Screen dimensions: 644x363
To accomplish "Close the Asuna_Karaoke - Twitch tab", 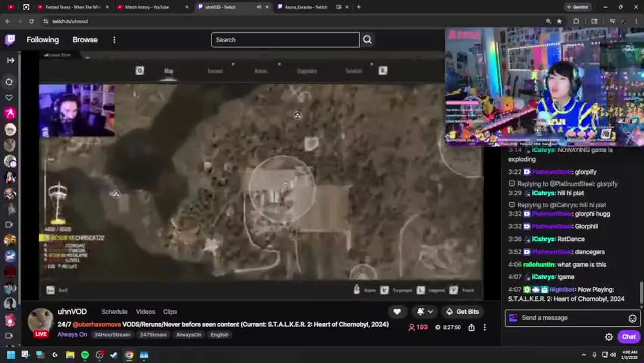I will [347, 7].
